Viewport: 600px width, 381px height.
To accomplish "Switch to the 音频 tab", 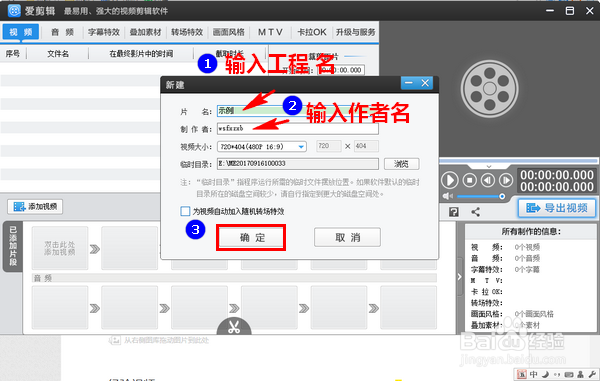I will (x=62, y=32).
